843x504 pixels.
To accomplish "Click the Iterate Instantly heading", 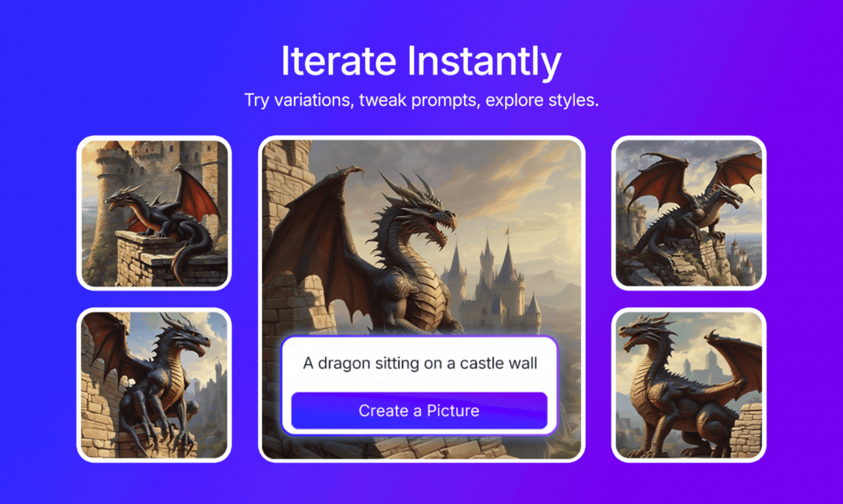I will (421, 61).
